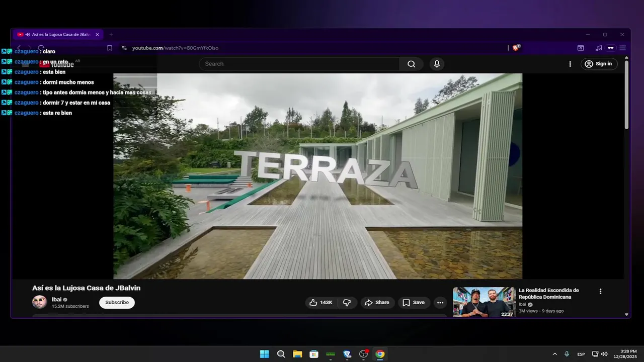Image resolution: width=644 pixels, height=362 pixels.
Task: Click the youtube.com URL in the address bar
Action: 175,48
